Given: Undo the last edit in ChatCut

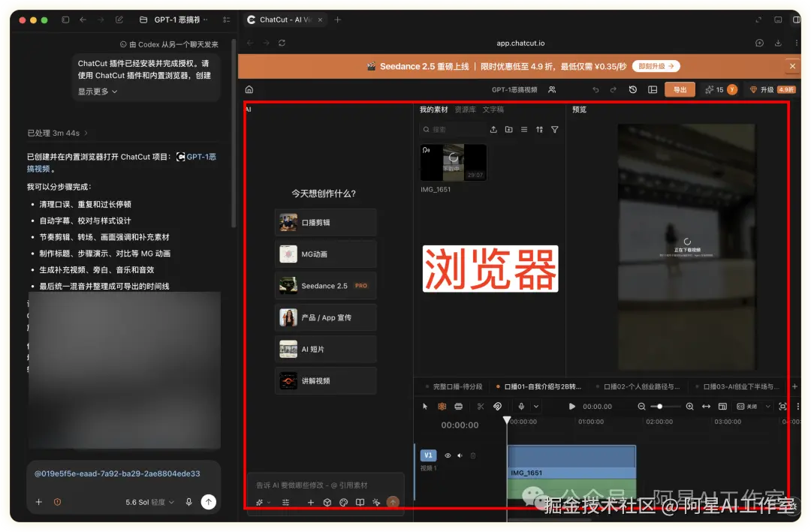Looking at the screenshot, I should click(595, 89).
